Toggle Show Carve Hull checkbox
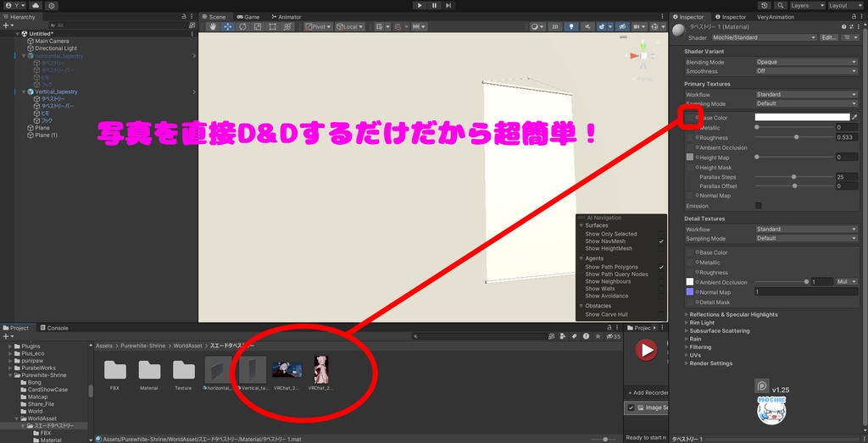This screenshot has width=868, height=443. tap(661, 314)
